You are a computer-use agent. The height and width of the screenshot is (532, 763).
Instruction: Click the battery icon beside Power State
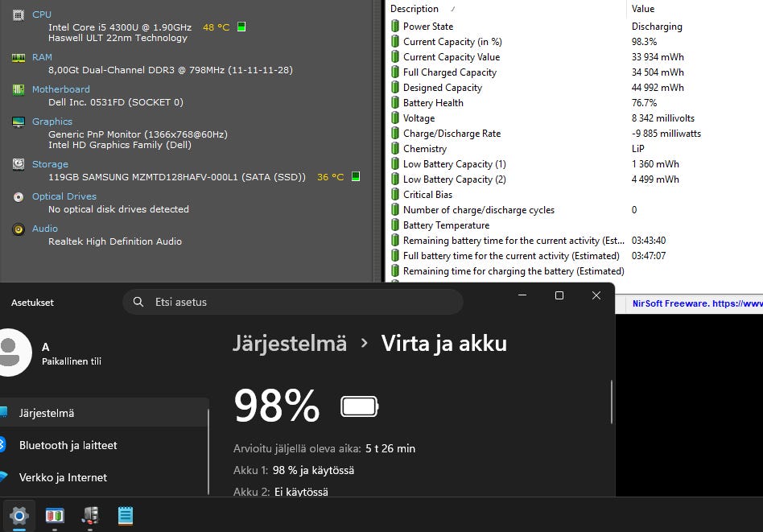pos(395,27)
